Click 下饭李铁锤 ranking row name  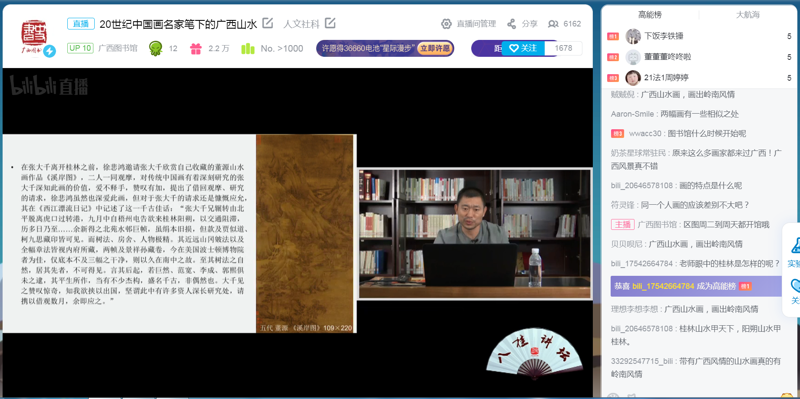(663, 36)
